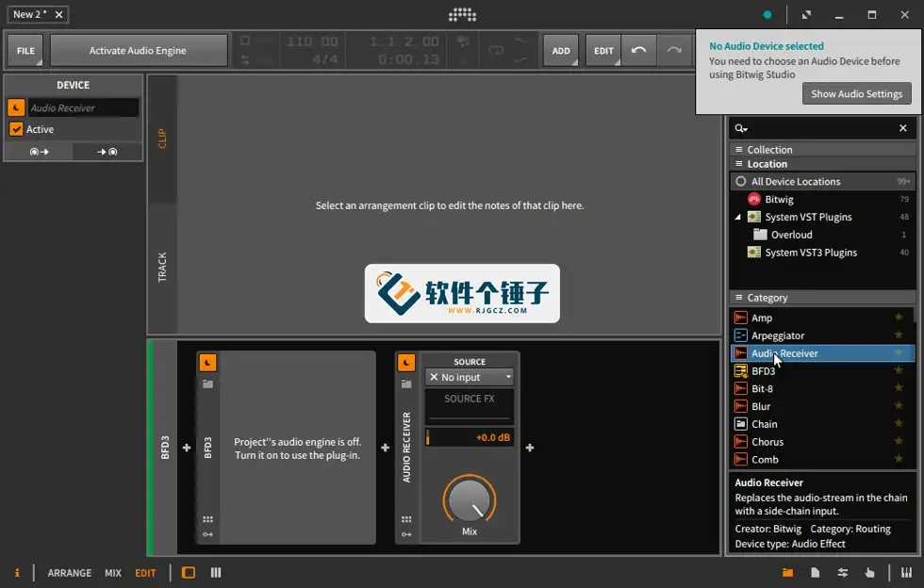Select the CLIP vertical tab
924x588 pixels.
click(162, 139)
